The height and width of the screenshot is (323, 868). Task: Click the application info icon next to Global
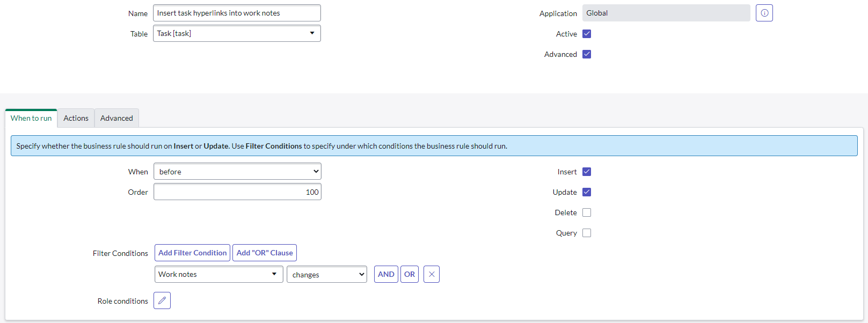click(x=764, y=13)
